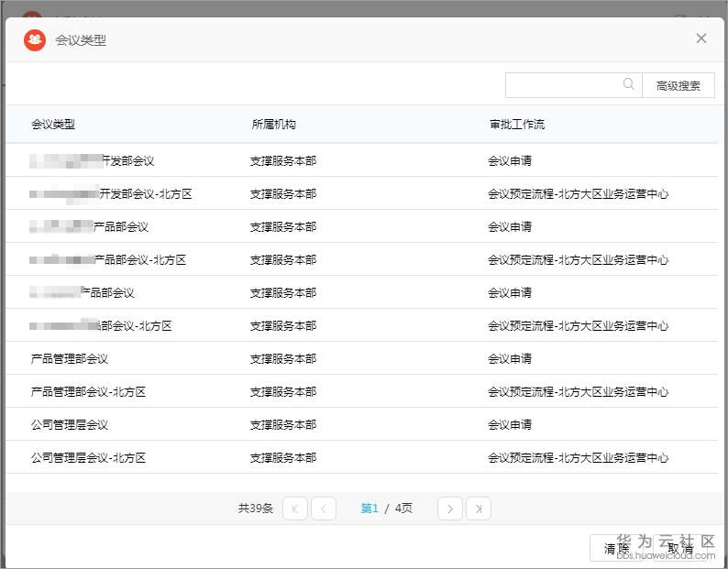Click 会议申请 in 产品管理部会议 row
The image size is (728, 569).
click(509, 359)
